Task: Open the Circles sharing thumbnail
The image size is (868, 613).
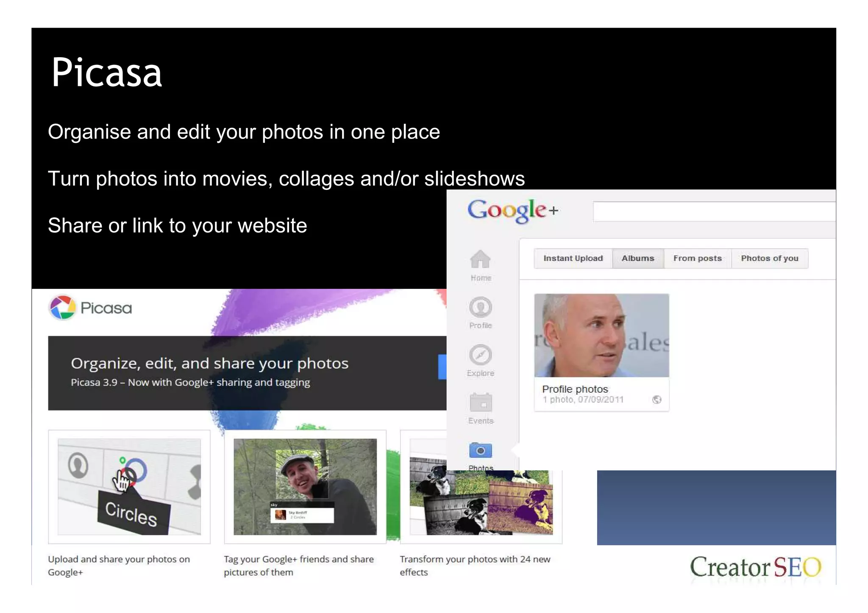Action: click(x=129, y=487)
